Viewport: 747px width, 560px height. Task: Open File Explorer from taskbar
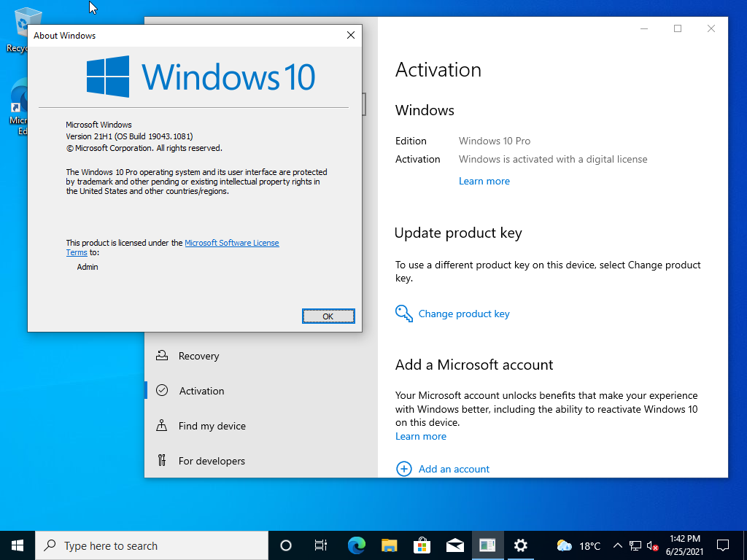click(389, 545)
